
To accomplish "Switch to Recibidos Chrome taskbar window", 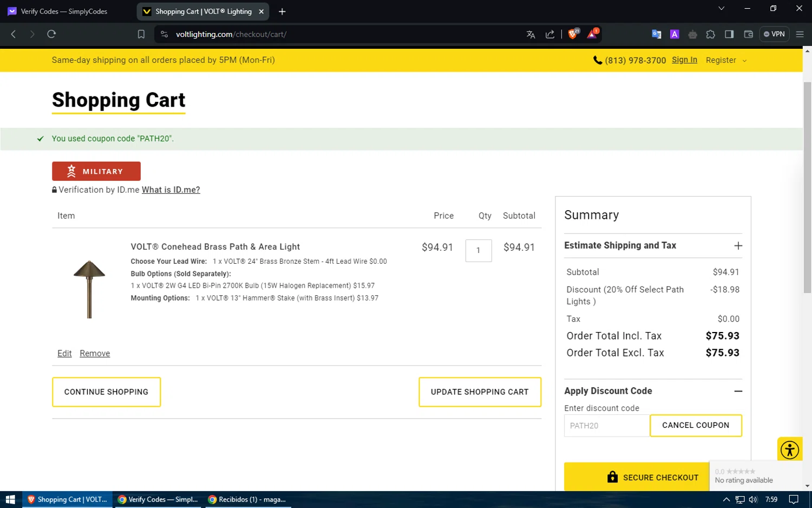I will [x=248, y=499].
